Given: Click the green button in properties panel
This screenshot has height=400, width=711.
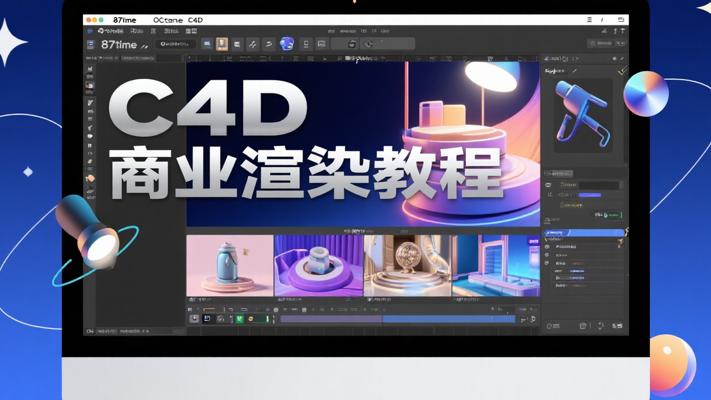Looking at the screenshot, I should 612,215.
